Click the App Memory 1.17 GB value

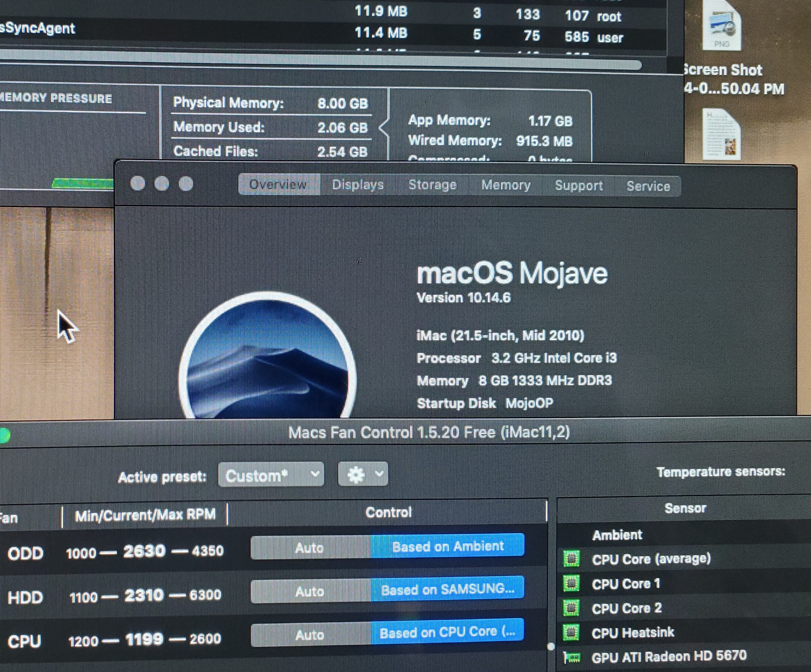550,121
